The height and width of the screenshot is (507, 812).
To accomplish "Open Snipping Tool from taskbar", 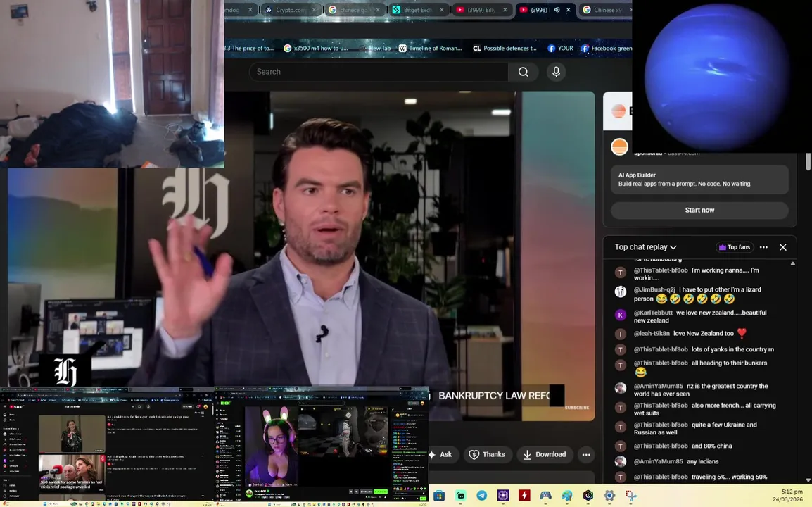I will pos(630,496).
